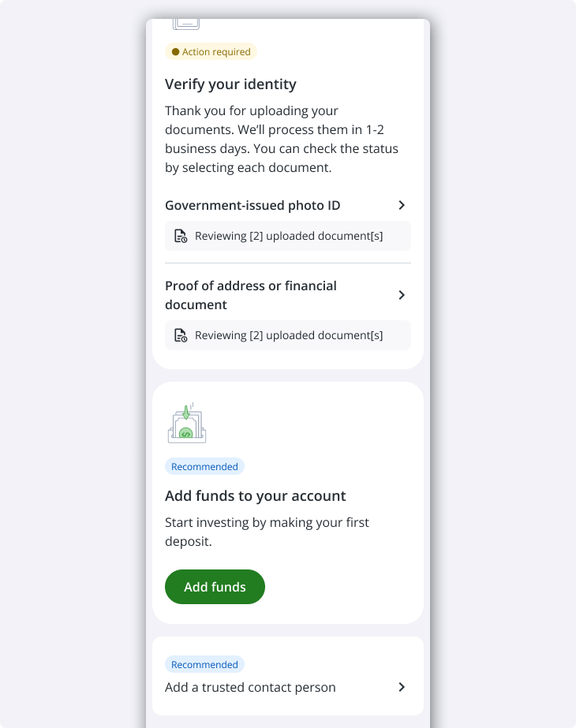Click the document-clock icon under Proof of address

(x=181, y=335)
